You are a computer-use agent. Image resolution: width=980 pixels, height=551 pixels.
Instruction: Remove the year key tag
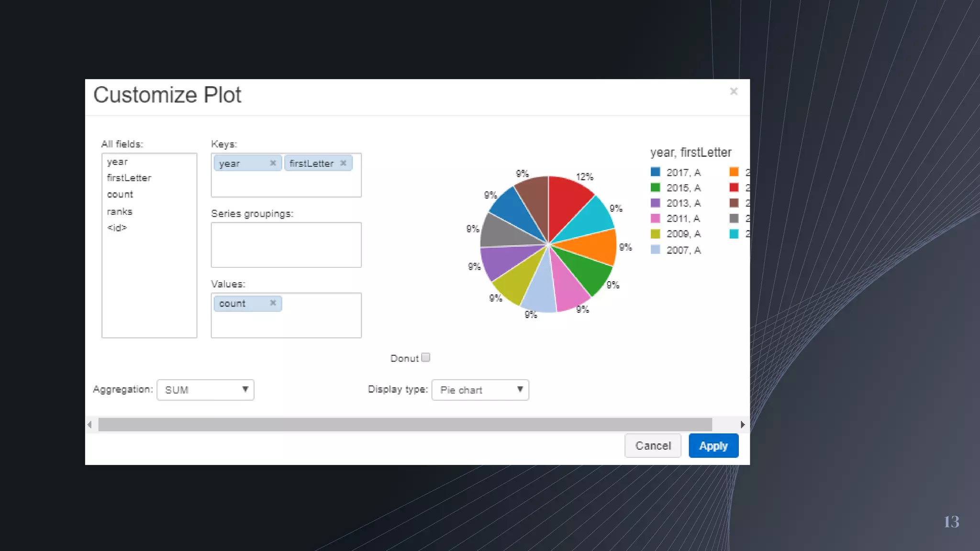(273, 163)
